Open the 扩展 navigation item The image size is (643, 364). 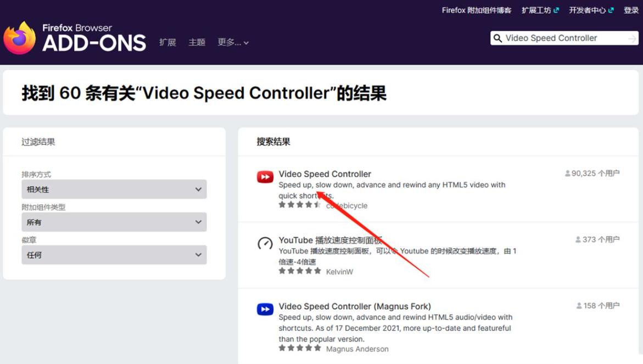coord(167,42)
